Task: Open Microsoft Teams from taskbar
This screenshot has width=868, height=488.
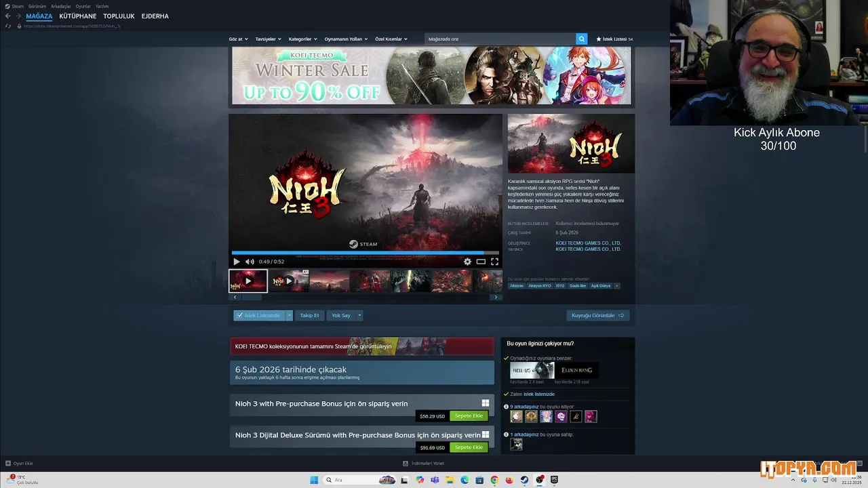Action: click(435, 480)
